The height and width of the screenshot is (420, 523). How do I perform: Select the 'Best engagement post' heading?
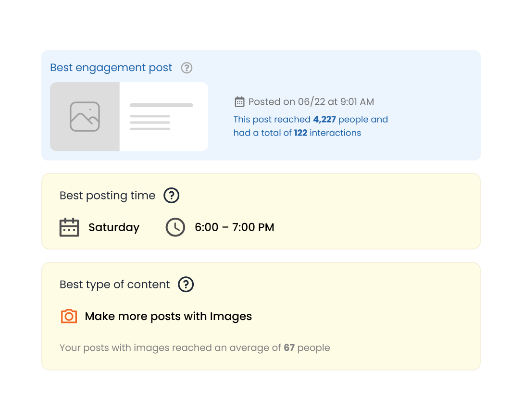point(111,68)
